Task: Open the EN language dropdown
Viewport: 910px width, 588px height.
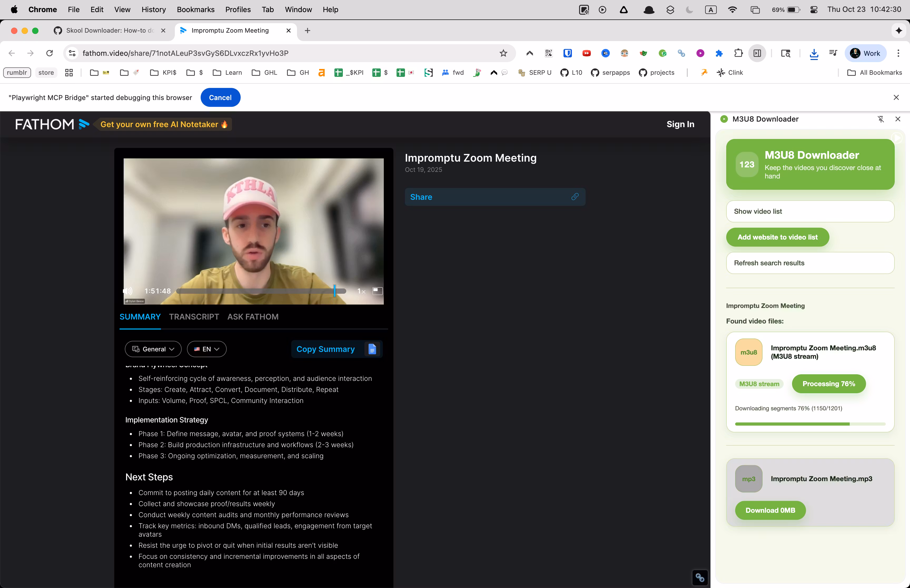Action: pos(207,349)
